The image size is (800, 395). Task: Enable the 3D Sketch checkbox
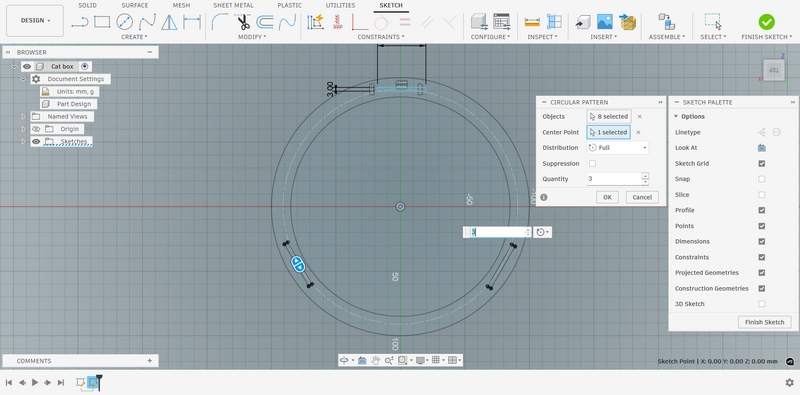pos(761,304)
